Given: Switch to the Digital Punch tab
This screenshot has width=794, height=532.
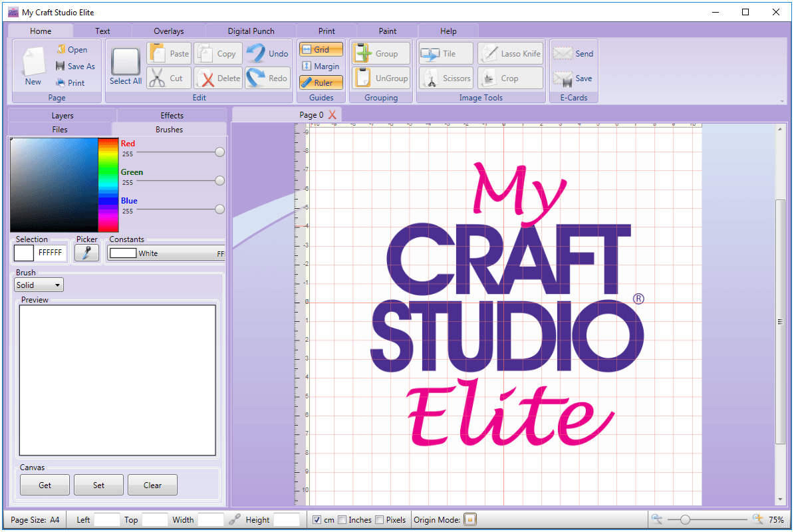Looking at the screenshot, I should [251, 31].
